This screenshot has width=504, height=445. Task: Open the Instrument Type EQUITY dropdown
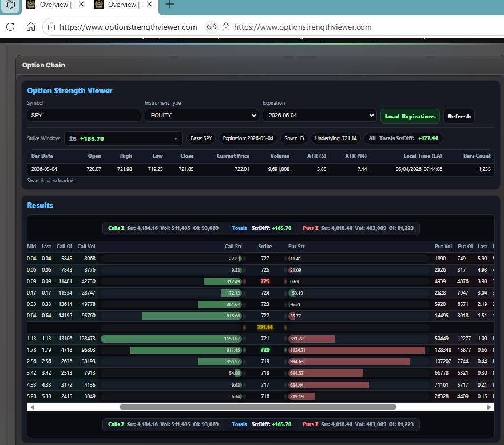point(202,115)
